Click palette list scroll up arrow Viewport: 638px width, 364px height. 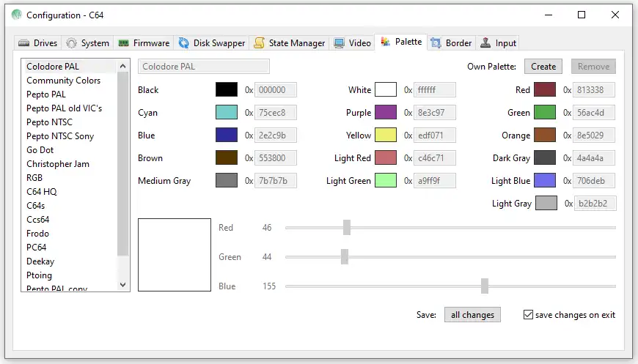pos(123,66)
